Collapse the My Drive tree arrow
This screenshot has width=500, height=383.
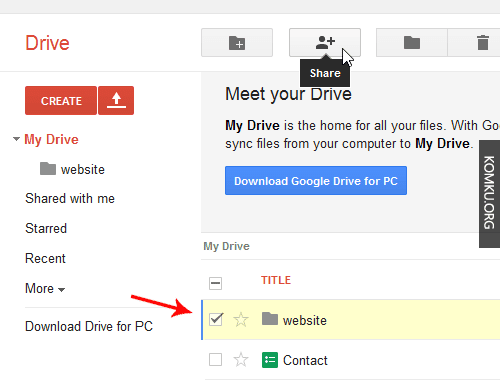pos(16,139)
